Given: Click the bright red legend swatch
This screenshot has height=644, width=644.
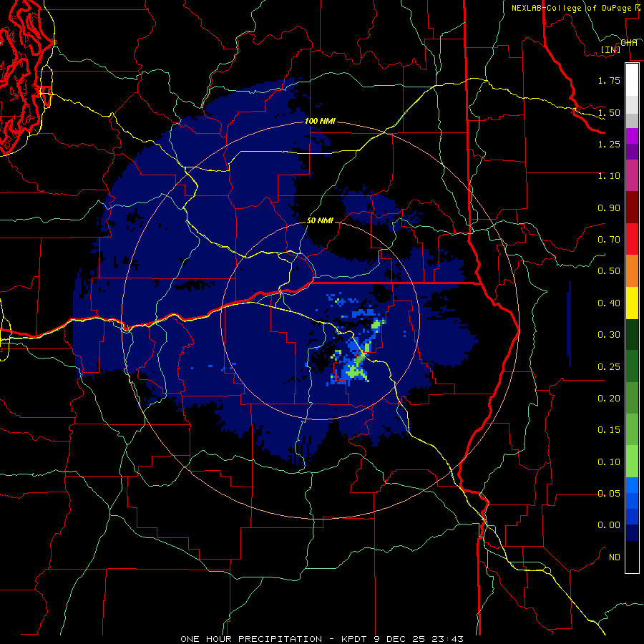Looking at the screenshot, I should (632, 239).
